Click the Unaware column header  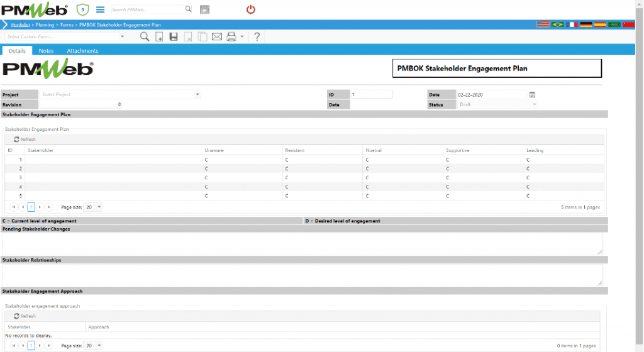tap(214, 150)
